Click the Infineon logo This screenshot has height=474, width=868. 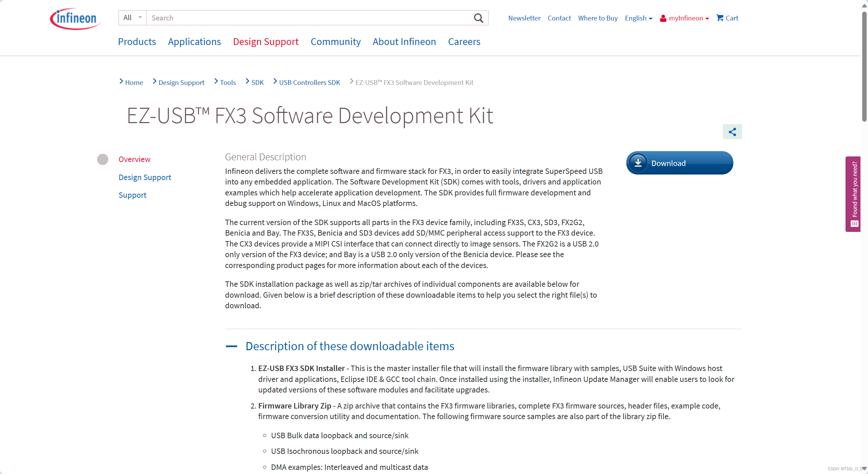coord(75,18)
